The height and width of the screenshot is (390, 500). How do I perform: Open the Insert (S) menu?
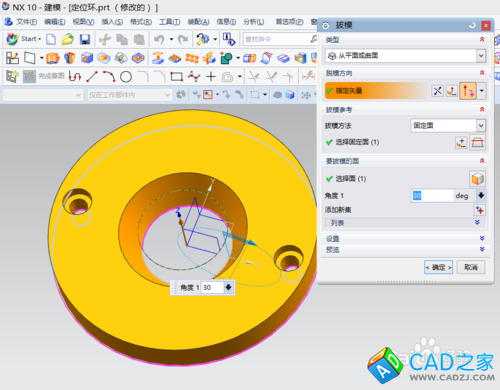coord(112,22)
